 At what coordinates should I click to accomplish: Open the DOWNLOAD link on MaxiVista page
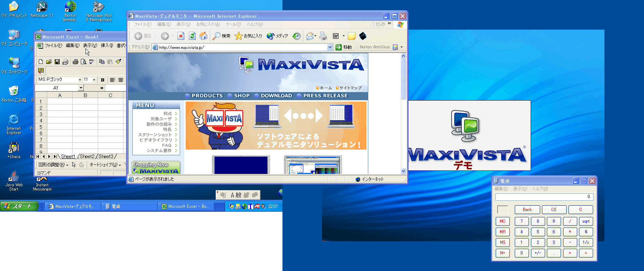click(276, 96)
